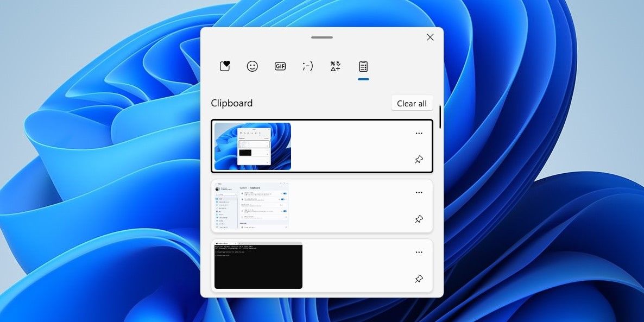
Task: Open the three-dot menu on the Command Prompt item
Action: coord(419,252)
